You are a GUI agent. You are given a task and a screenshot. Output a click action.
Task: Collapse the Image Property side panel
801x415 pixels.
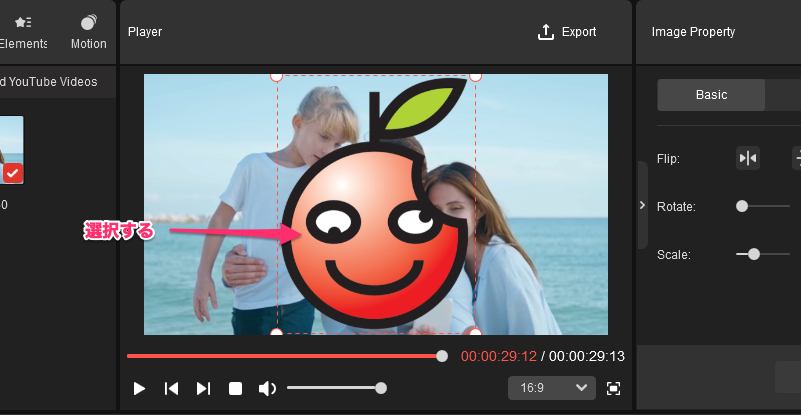(x=642, y=205)
